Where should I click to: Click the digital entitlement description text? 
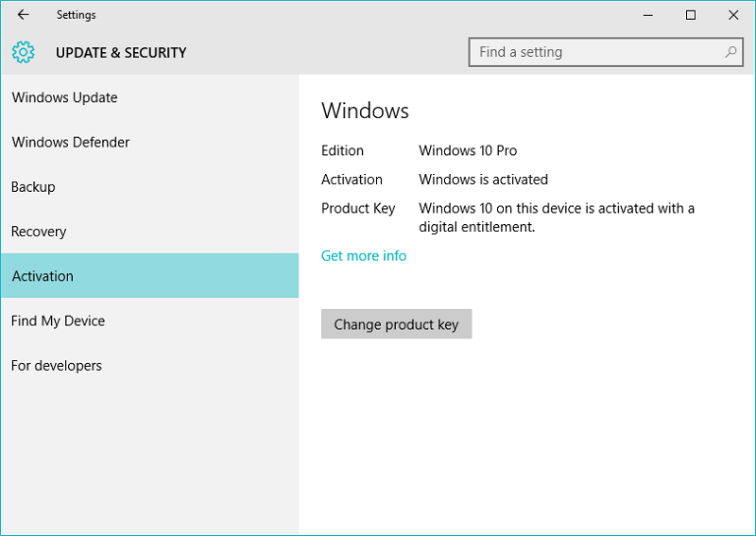[557, 217]
